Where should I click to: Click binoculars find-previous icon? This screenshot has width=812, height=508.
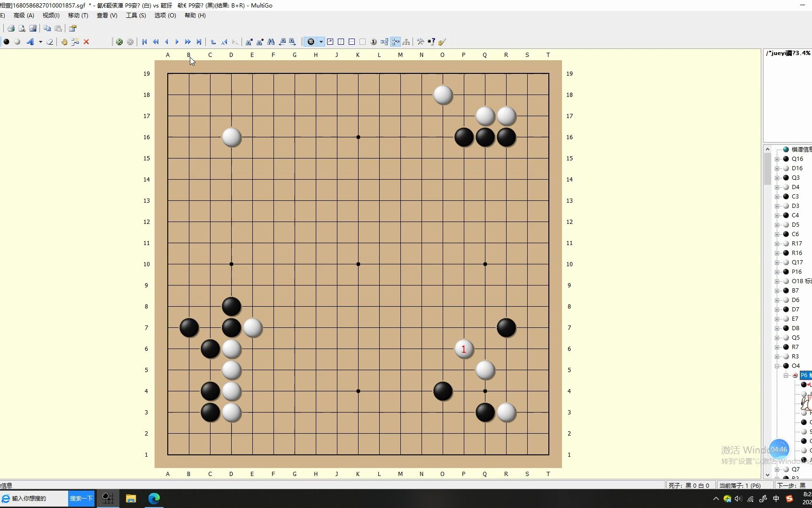(282, 42)
